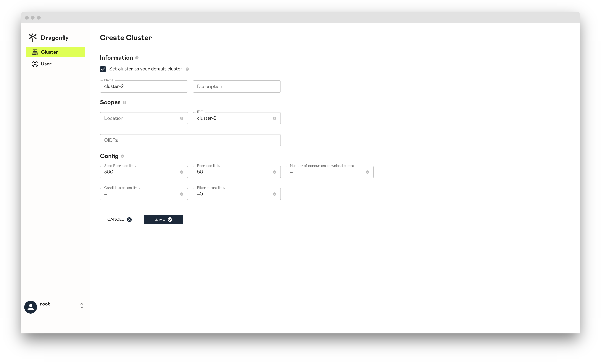
Task: Click help icon in Peer load limit field
Action: click(x=274, y=172)
